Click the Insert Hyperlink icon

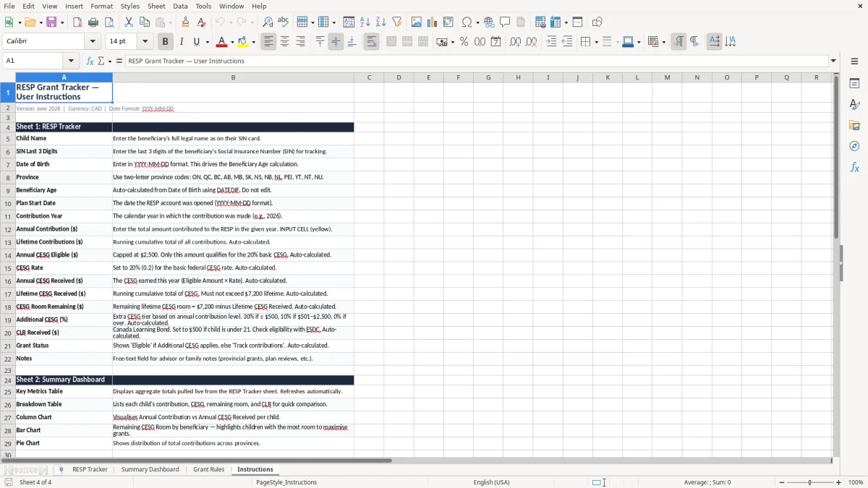point(489,22)
